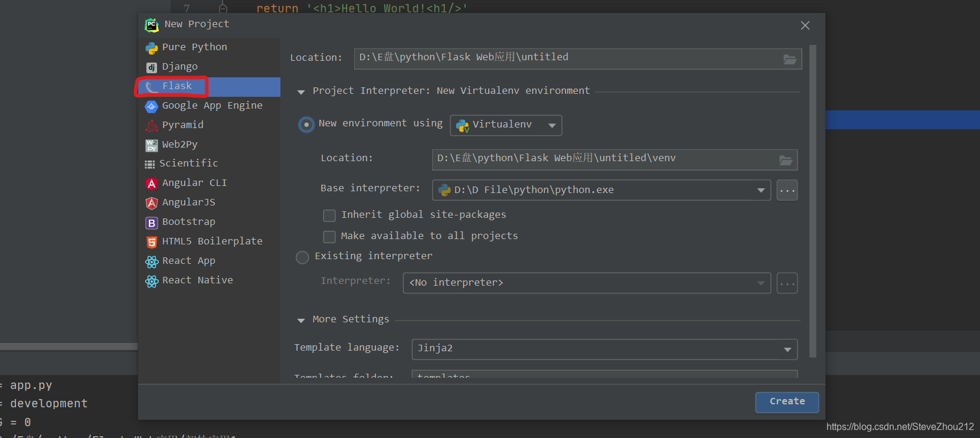Enable Inherit global site-packages checkbox
The width and height of the screenshot is (980, 438).
coord(329,215)
